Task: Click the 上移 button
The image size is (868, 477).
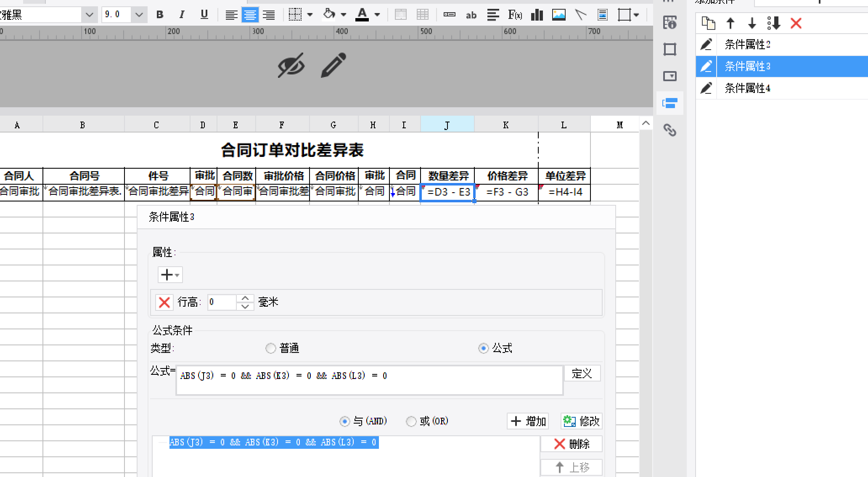Action: pyautogui.click(x=572, y=467)
